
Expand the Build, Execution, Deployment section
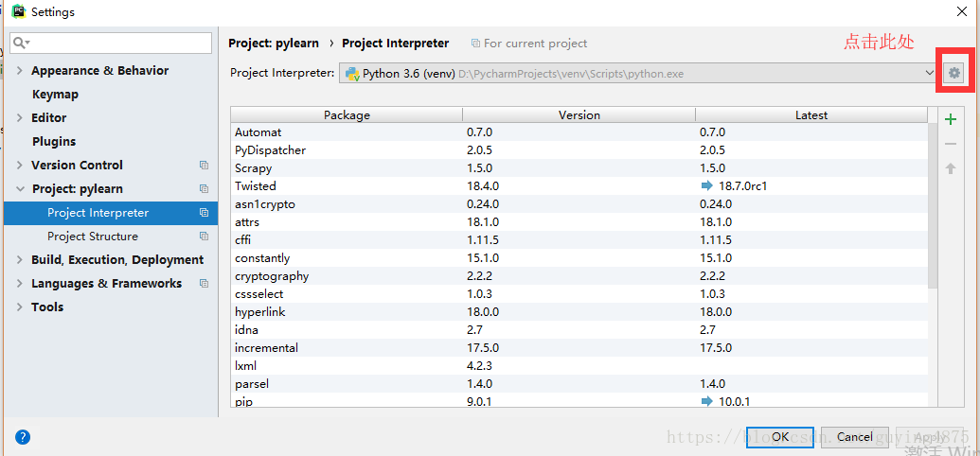pos(20,260)
